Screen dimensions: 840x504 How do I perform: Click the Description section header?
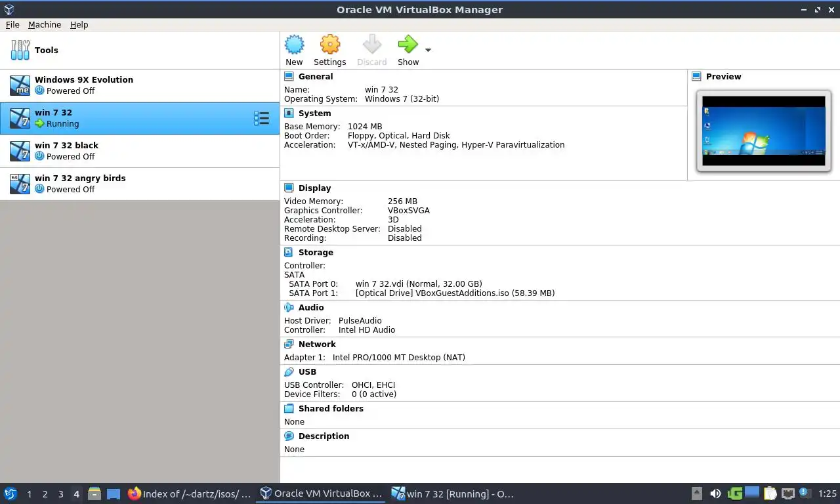(324, 436)
